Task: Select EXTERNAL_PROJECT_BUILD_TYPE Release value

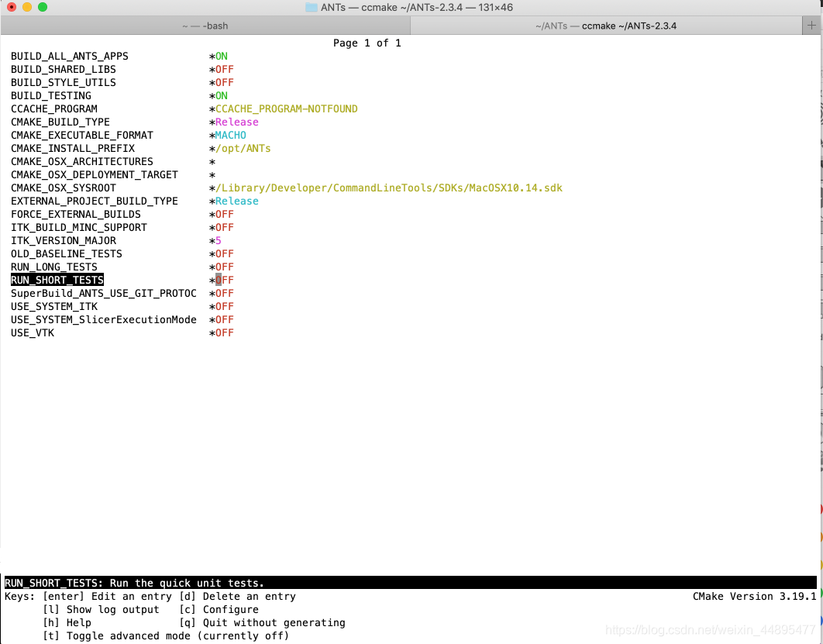Action: (236, 201)
